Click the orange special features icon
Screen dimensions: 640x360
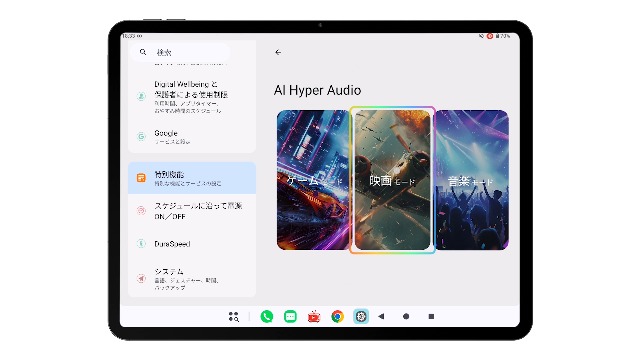point(141,178)
